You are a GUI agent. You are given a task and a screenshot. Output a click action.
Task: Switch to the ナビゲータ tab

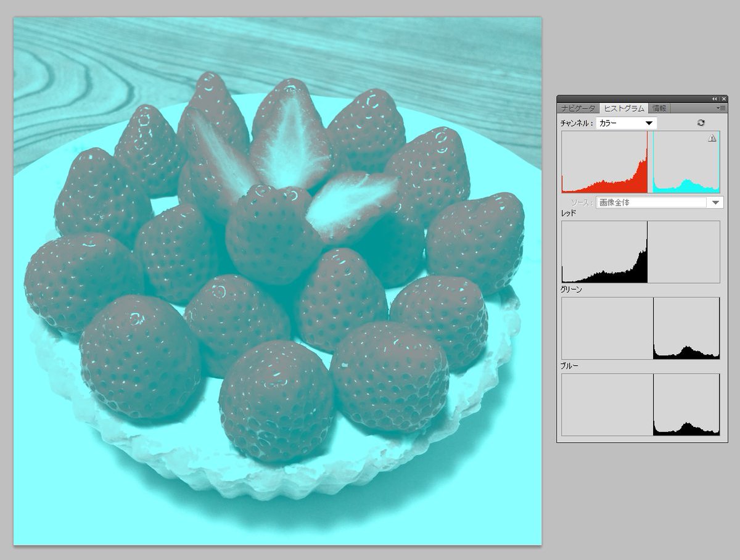click(x=579, y=108)
